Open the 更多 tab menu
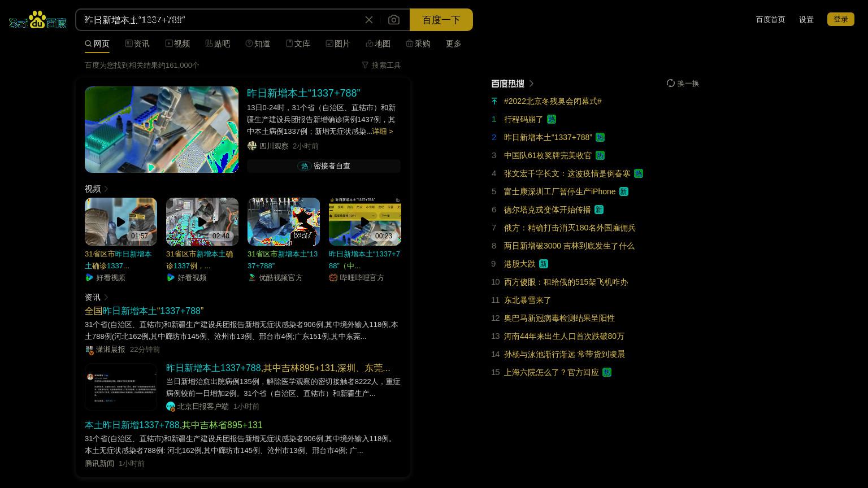868x488 pixels. click(454, 43)
